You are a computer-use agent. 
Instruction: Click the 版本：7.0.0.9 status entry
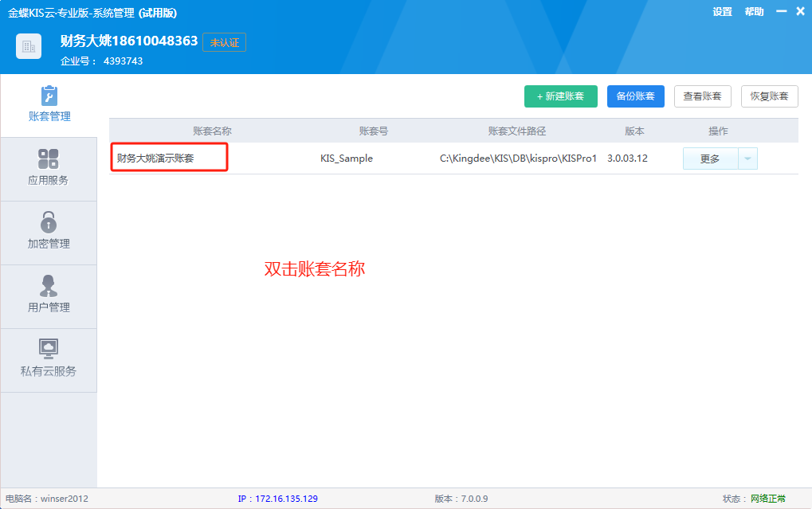461,499
